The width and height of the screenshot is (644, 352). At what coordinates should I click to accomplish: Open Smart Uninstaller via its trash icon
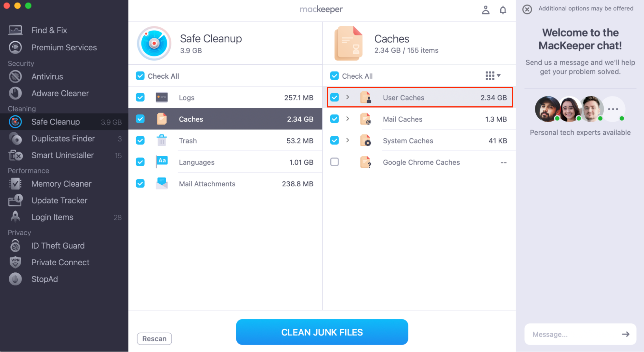(x=15, y=155)
